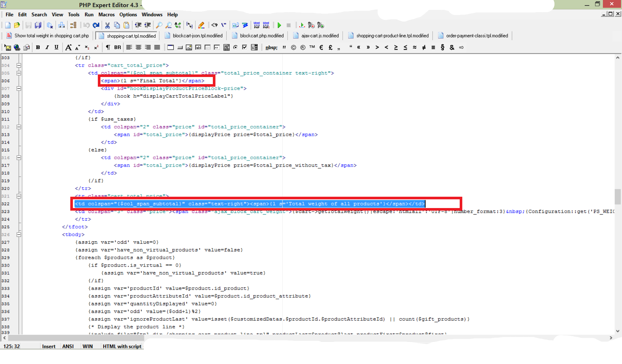622x364 pixels.
Task: Click the Insert mode status indicator
Action: [49, 346]
